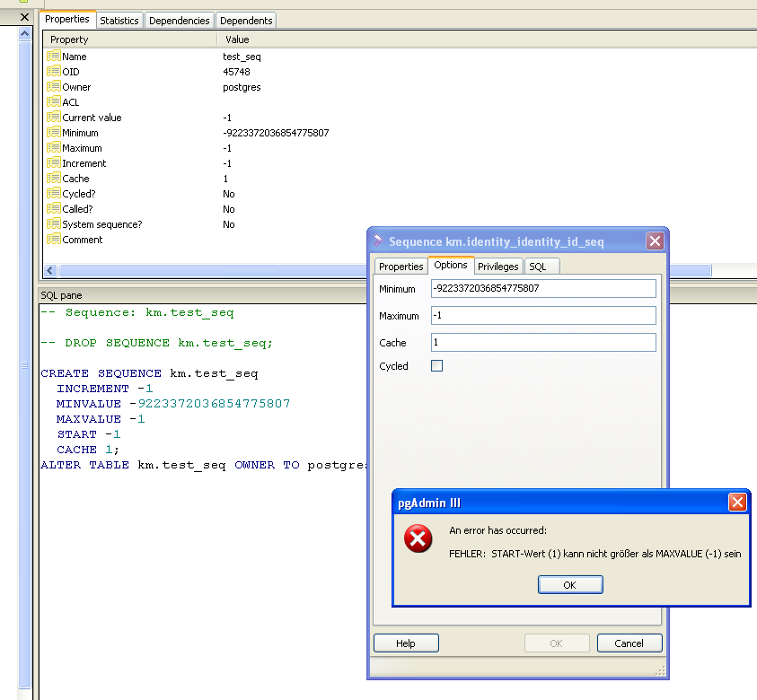Click the Current value property icon
The width and height of the screenshot is (757, 700).
coord(53,118)
